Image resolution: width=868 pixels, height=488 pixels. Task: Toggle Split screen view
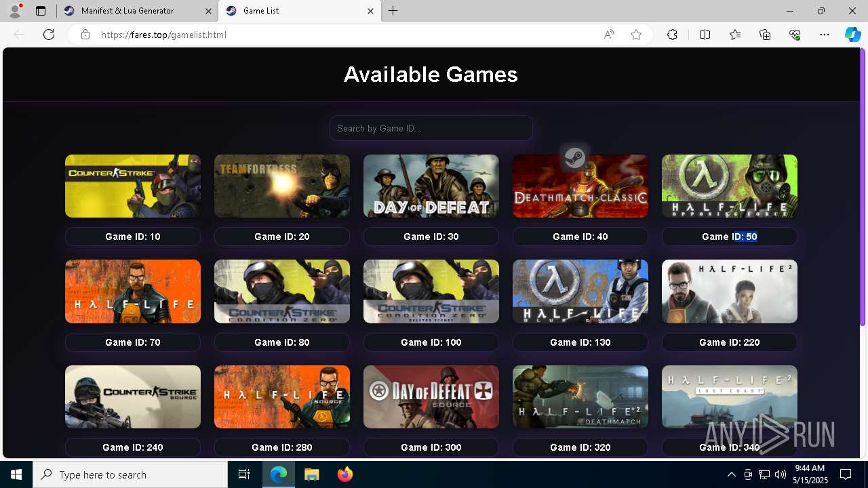pos(705,35)
